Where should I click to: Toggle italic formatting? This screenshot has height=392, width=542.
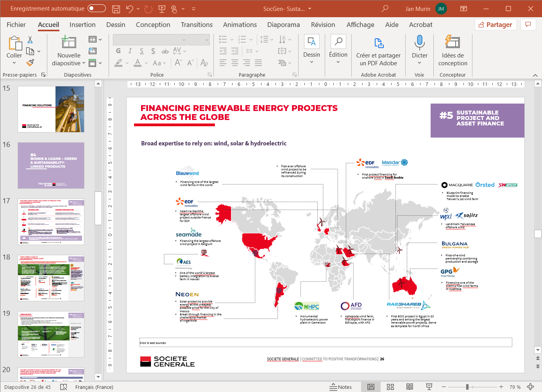click(x=130, y=51)
